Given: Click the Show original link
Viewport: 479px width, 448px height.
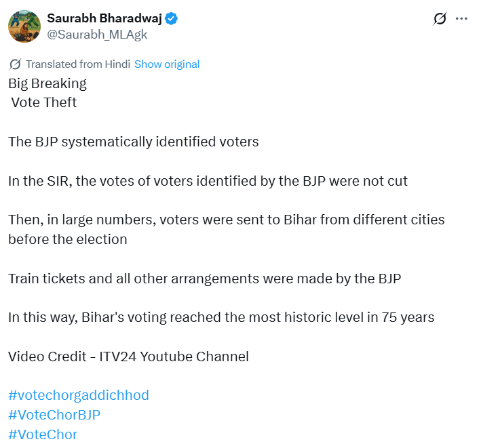Looking at the screenshot, I should point(167,64).
